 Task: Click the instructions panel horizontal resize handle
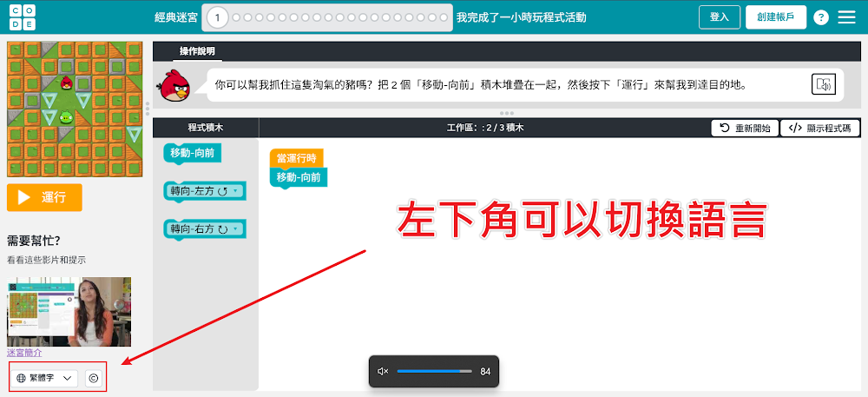[507, 113]
